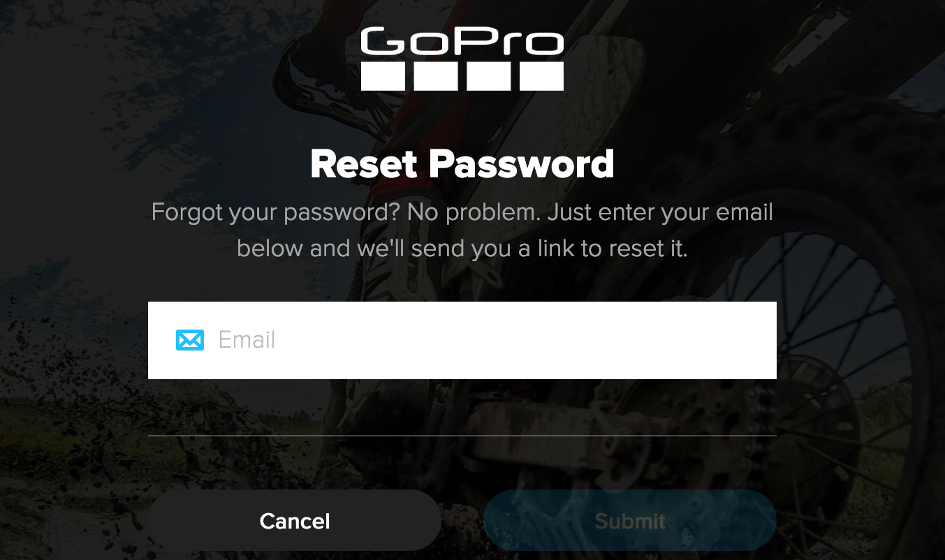Image resolution: width=945 pixels, height=560 pixels.
Task: Tap the envelope symbol inside the white input bar
Action: (189, 340)
